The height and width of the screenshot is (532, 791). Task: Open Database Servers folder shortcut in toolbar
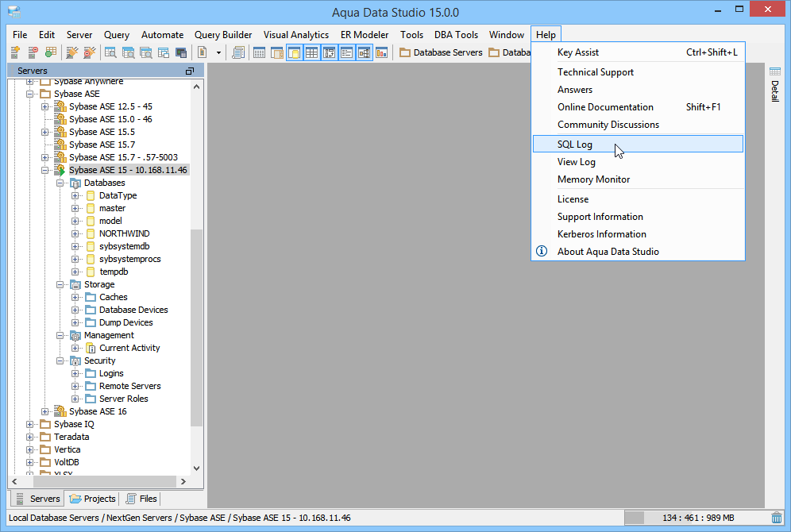click(441, 52)
